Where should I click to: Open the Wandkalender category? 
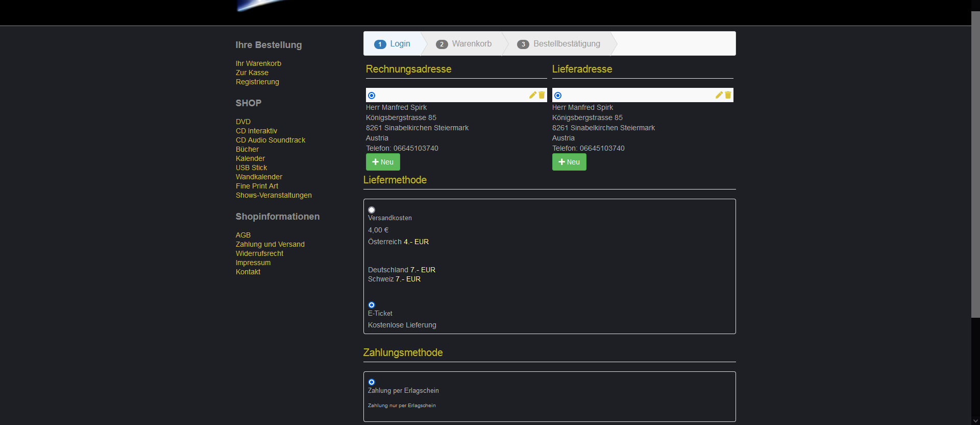point(259,177)
